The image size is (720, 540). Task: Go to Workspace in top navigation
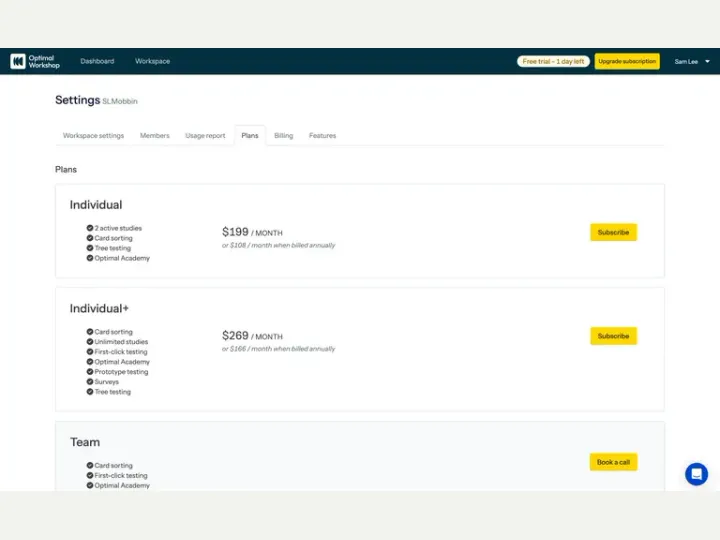pos(152,61)
